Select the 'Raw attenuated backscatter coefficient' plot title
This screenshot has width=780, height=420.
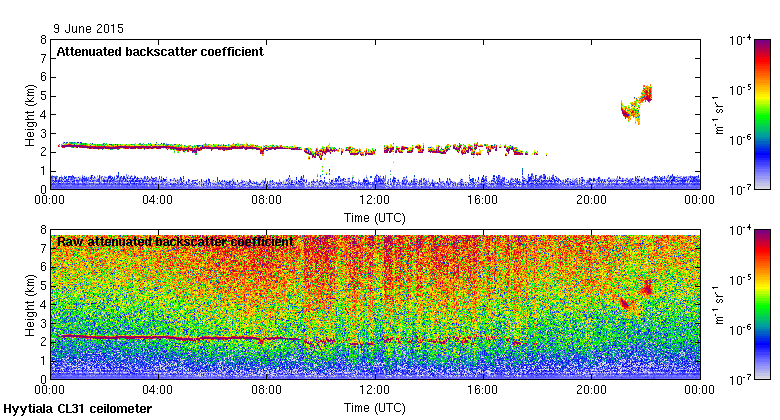click(175, 242)
